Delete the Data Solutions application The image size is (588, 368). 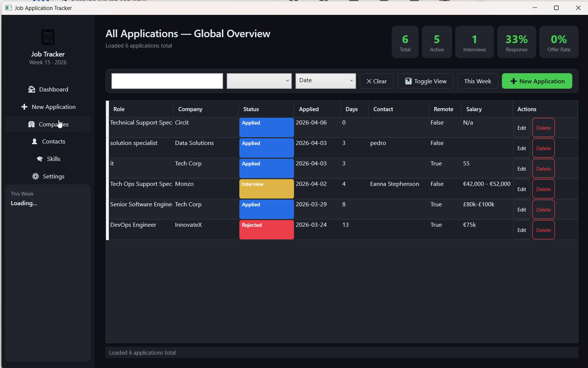click(x=543, y=148)
